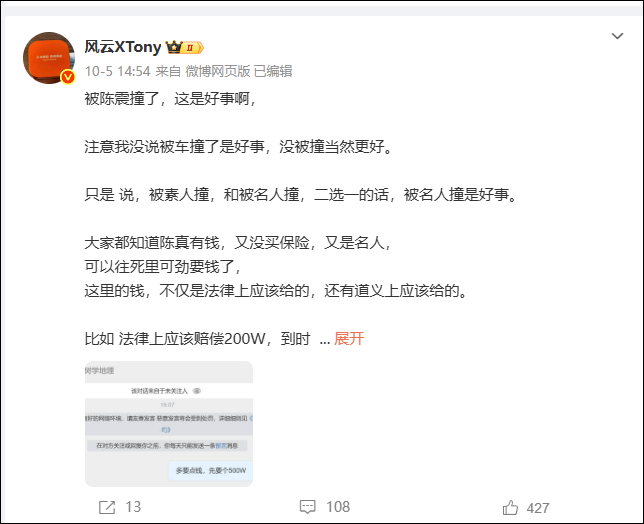Click the orange verified V badge
The image size is (644, 524).
[68, 77]
